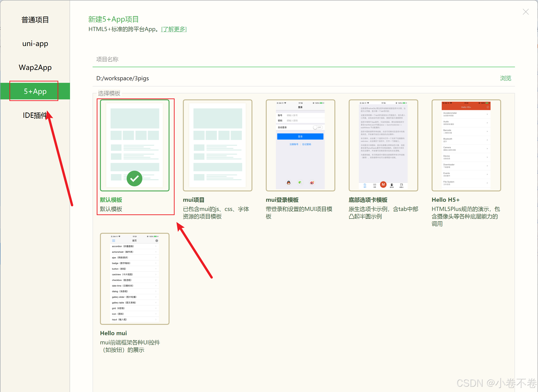Screen dimensions: 538x392
Task: Open the Wap2App project tab
Action: [35, 68]
